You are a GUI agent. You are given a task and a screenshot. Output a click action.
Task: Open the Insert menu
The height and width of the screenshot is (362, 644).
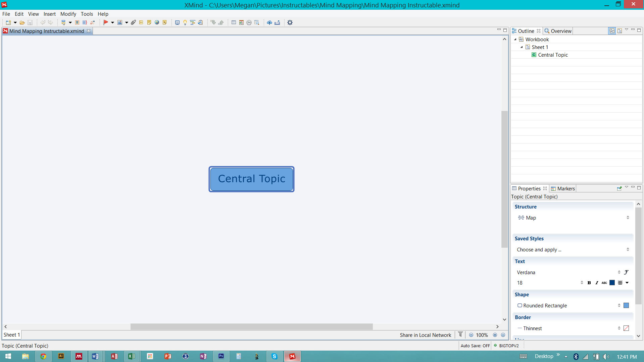(50, 14)
